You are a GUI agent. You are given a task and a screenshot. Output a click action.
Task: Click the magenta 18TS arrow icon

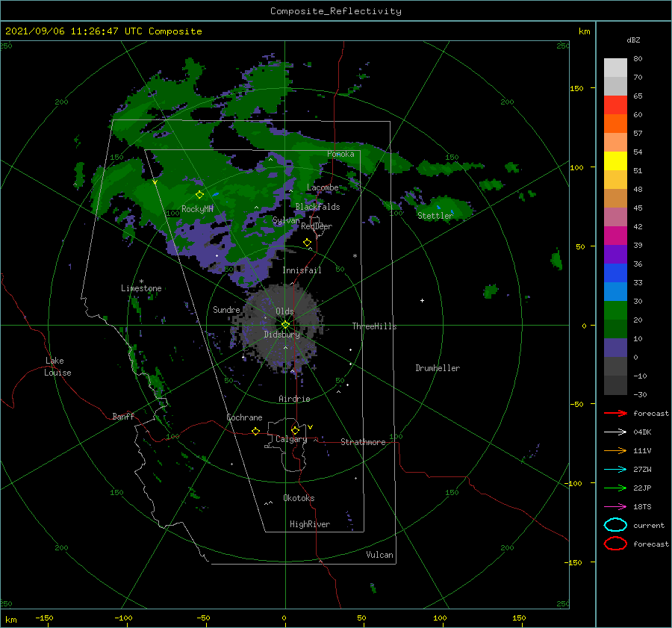click(x=615, y=507)
